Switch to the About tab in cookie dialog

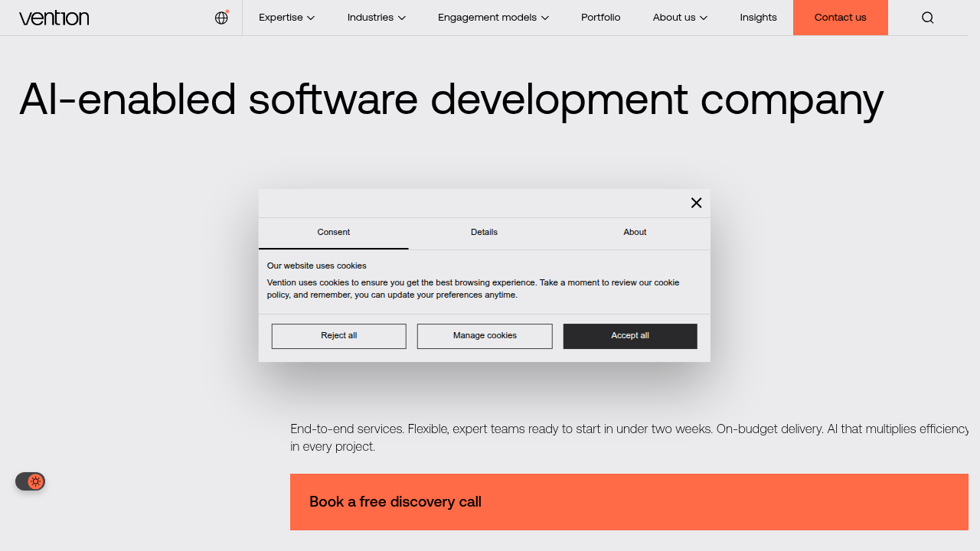coord(635,233)
